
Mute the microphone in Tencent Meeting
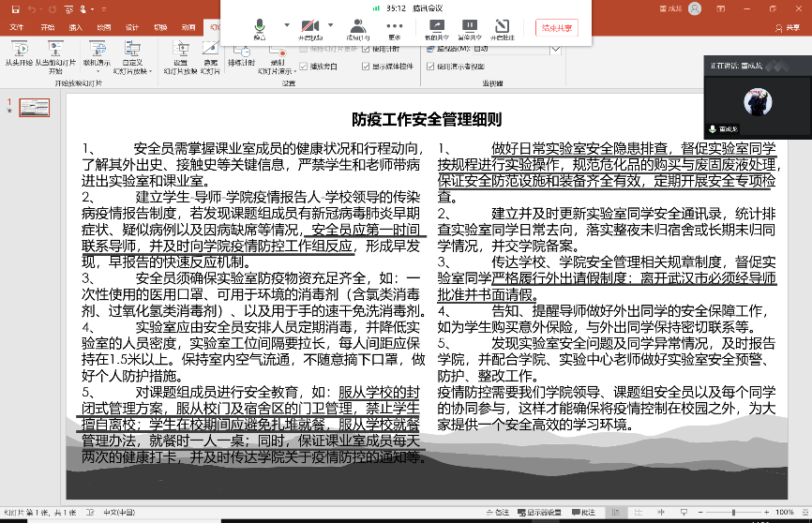tap(259, 27)
